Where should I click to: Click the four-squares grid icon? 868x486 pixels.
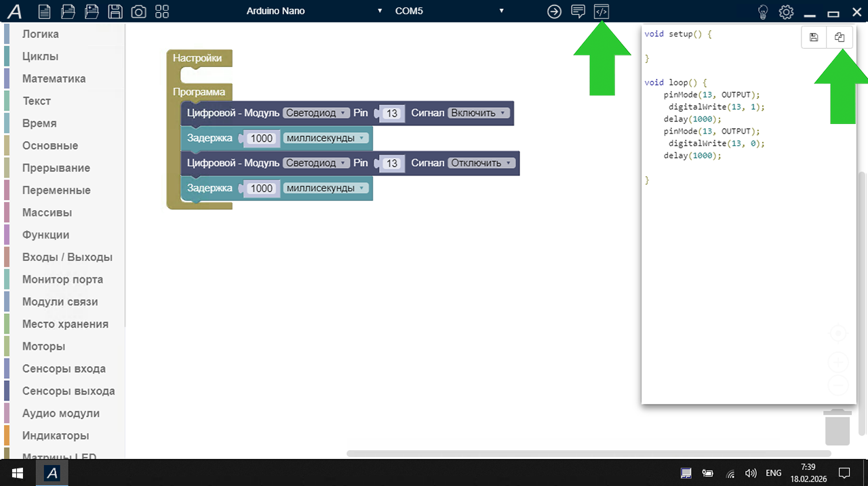point(162,12)
